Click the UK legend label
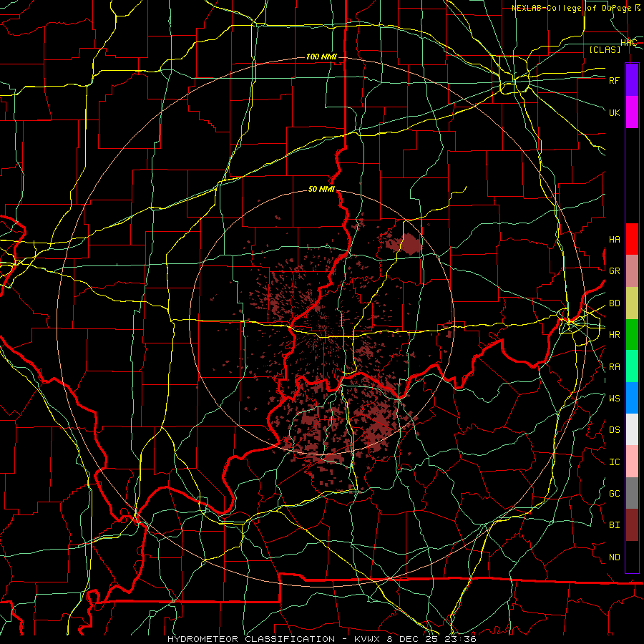Image resolution: width=644 pixels, height=644 pixels. 614,112
